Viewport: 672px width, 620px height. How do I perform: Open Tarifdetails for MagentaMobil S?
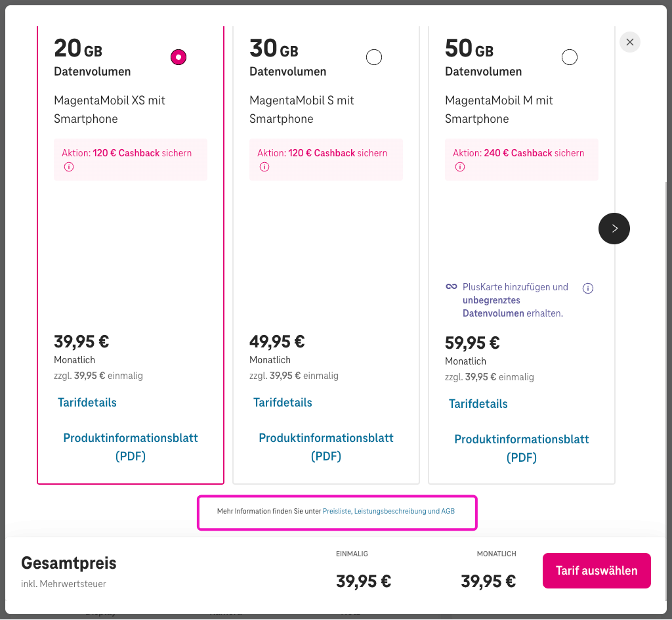click(282, 403)
